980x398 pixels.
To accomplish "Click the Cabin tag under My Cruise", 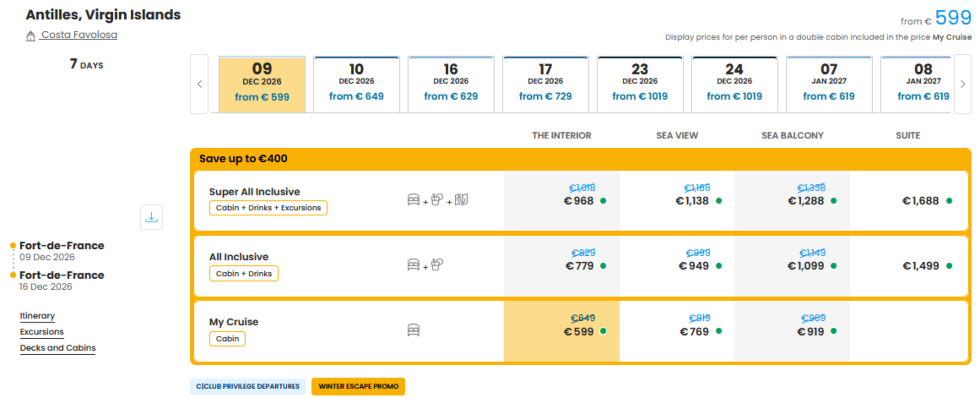I will (x=227, y=339).
